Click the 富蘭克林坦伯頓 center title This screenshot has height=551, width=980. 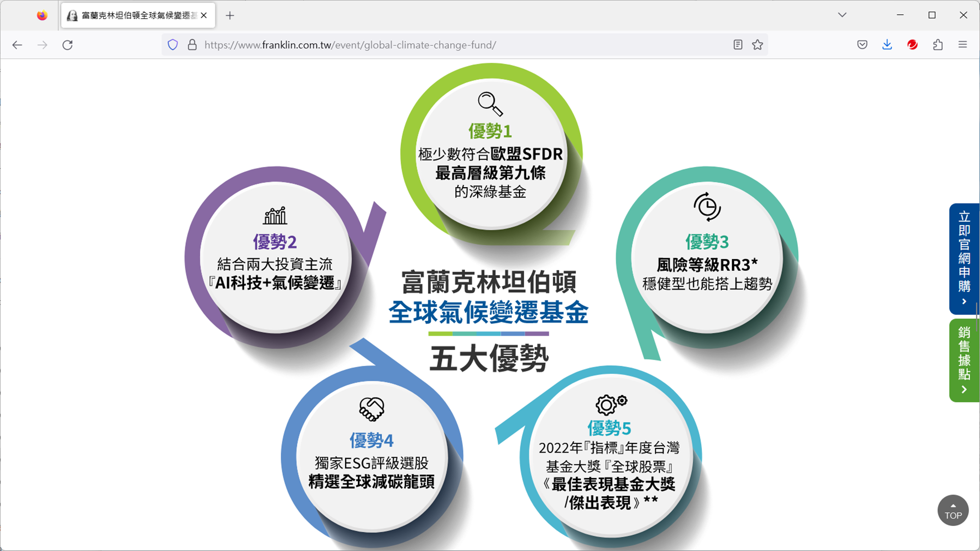489,282
